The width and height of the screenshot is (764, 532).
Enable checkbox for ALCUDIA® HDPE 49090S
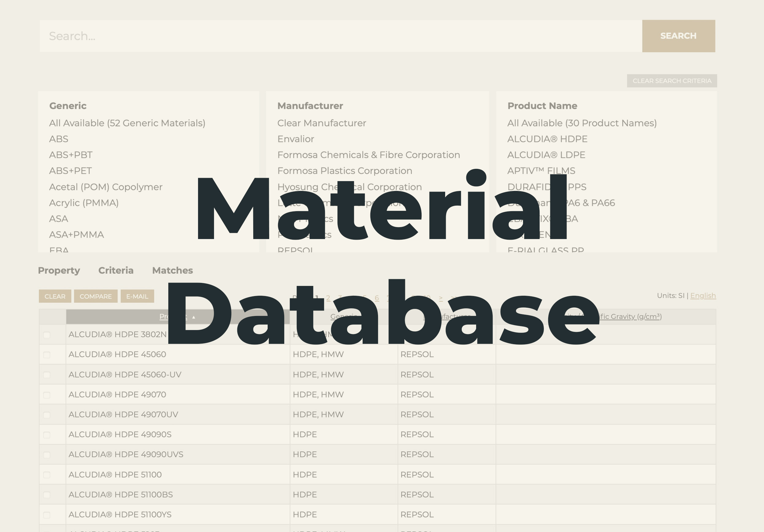[x=47, y=435]
